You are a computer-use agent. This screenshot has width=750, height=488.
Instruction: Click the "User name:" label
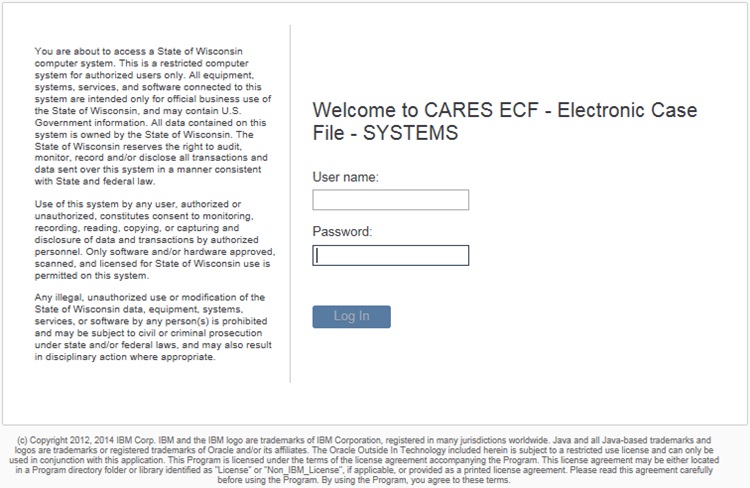(345, 177)
